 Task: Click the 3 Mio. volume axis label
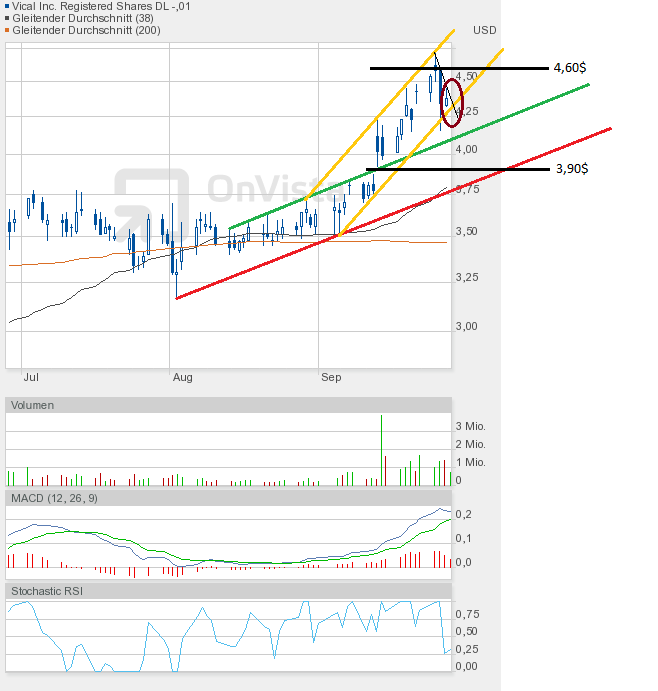click(470, 426)
